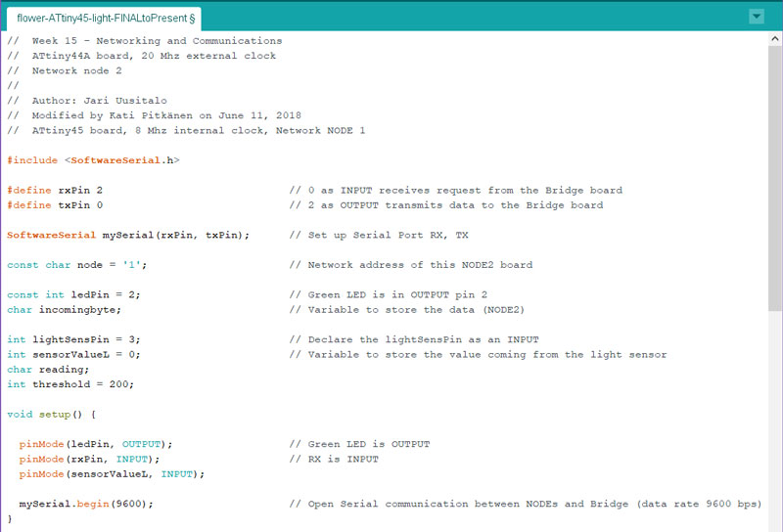Click the 'int threshold = 200;' line
The image size is (783, 532).
70,384
